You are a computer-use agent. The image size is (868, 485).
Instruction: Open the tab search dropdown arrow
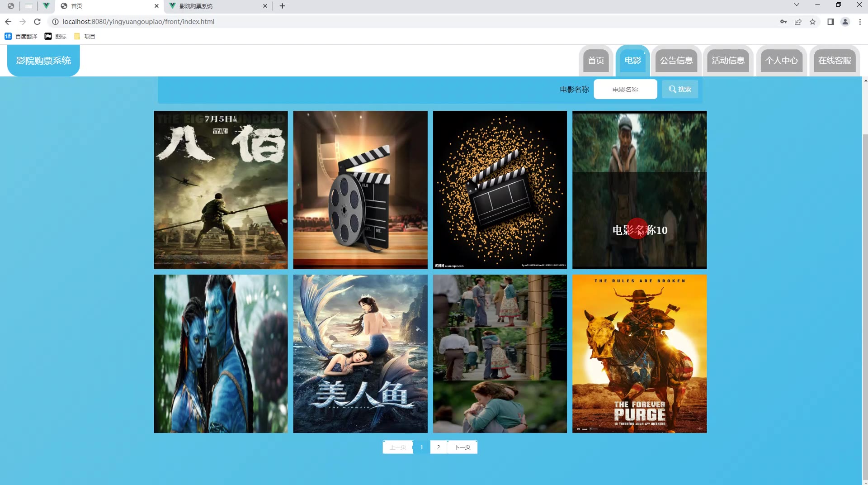(x=797, y=5)
